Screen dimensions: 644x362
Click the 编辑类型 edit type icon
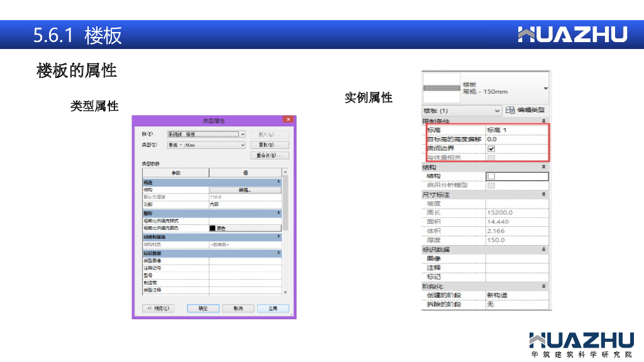click(x=510, y=110)
